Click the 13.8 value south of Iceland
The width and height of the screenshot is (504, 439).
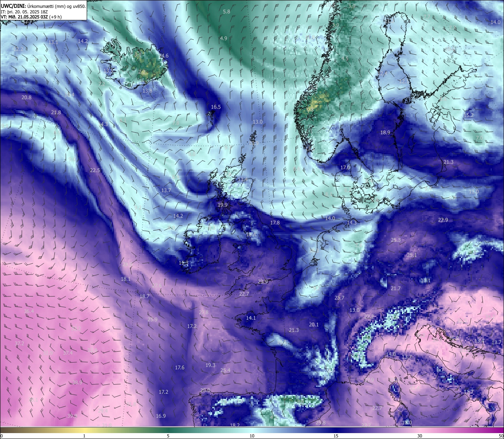click(x=147, y=91)
